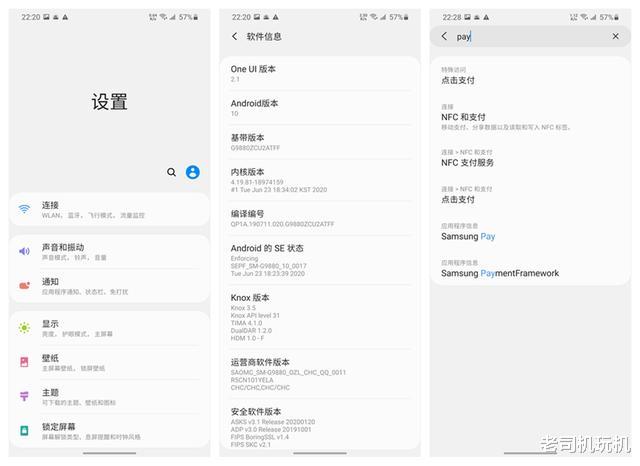The image size is (640, 466).
Task: Open the NFC 支付服务 search result
Action: pos(531,158)
